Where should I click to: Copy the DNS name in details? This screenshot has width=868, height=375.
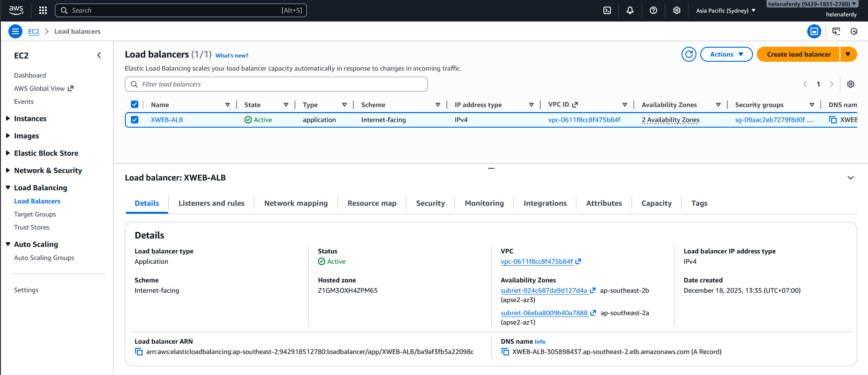pyautogui.click(x=505, y=352)
